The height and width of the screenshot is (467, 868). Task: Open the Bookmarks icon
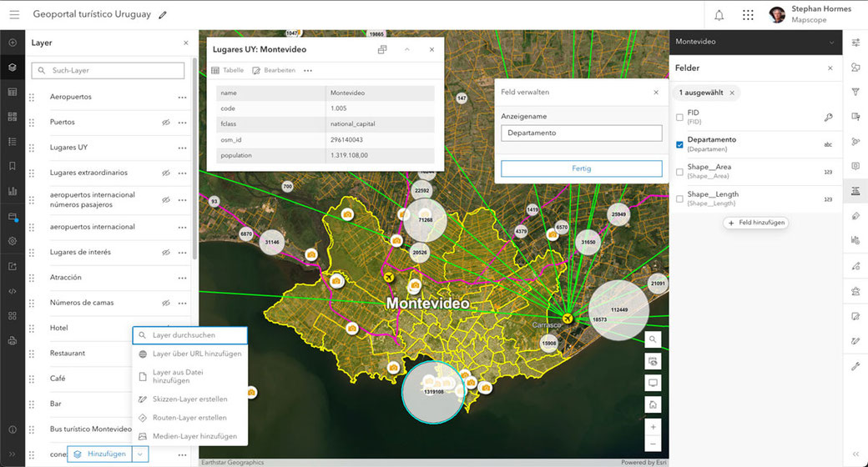pyautogui.click(x=13, y=166)
